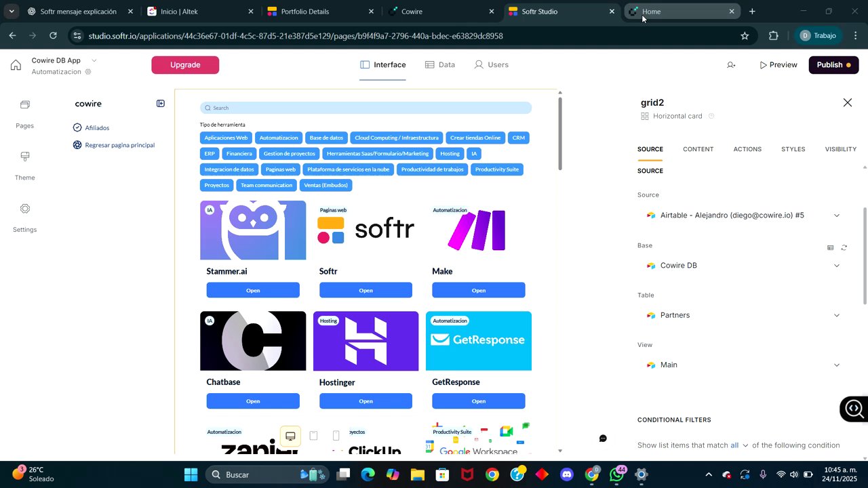This screenshot has width=868, height=488.
Task: Go to the Softr Studio home icon
Action: tap(16, 65)
